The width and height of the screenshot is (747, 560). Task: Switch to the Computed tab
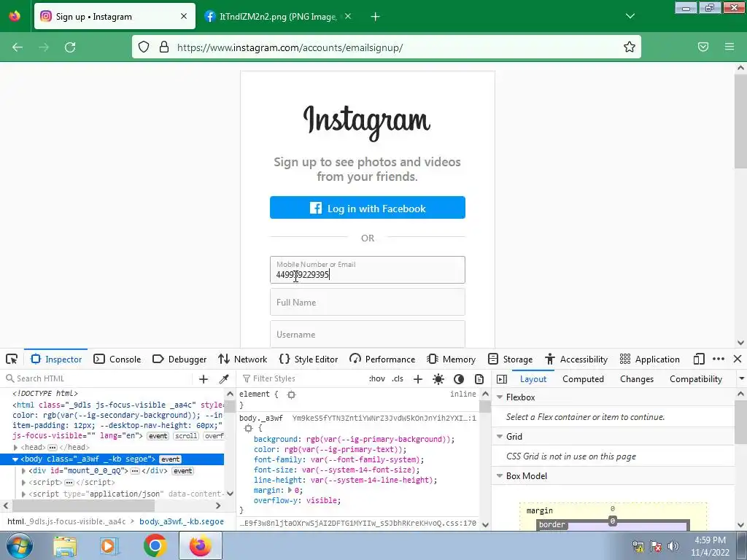(x=583, y=379)
